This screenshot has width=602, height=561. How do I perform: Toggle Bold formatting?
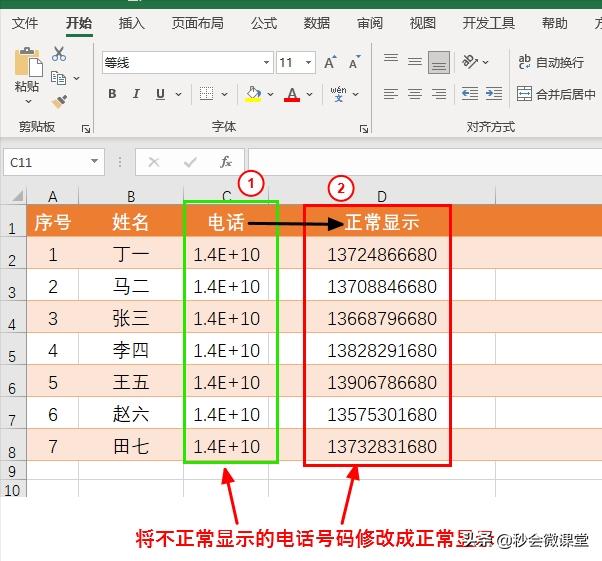[x=112, y=94]
